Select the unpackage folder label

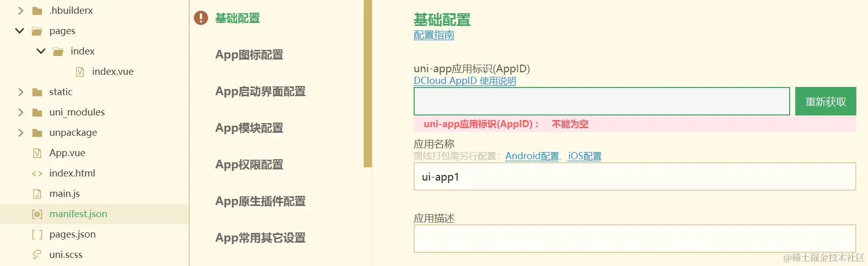pos(73,133)
